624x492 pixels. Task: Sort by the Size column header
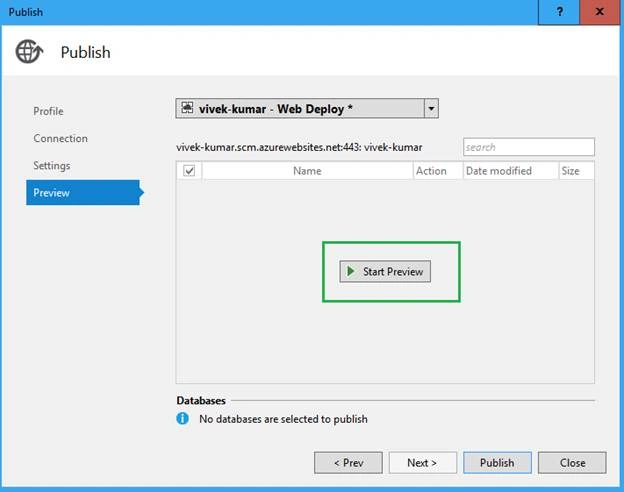click(x=577, y=171)
